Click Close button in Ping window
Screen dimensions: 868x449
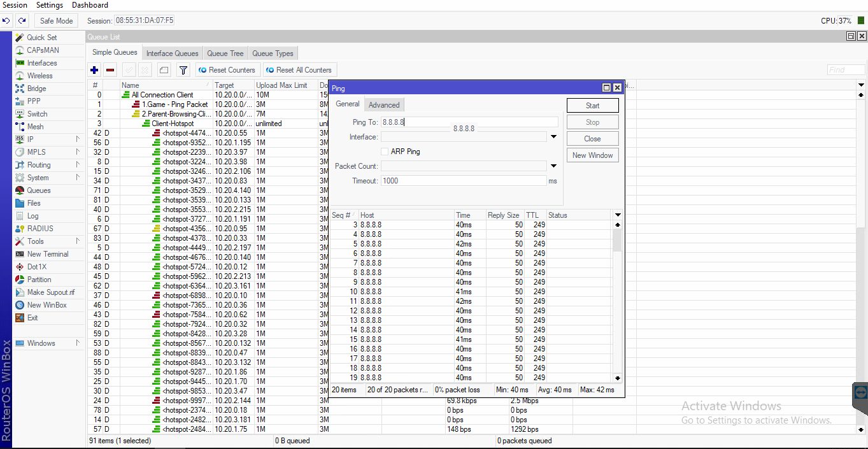tap(592, 139)
